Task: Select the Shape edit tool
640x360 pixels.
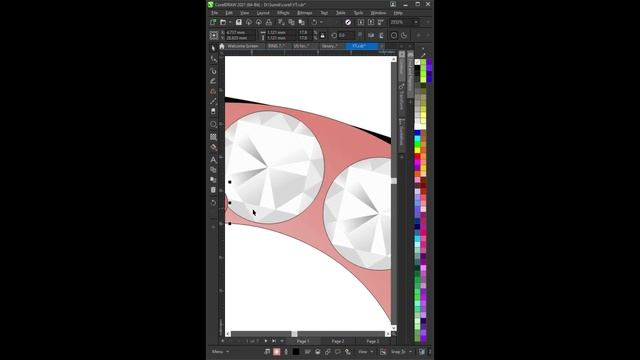Action: tap(213, 60)
